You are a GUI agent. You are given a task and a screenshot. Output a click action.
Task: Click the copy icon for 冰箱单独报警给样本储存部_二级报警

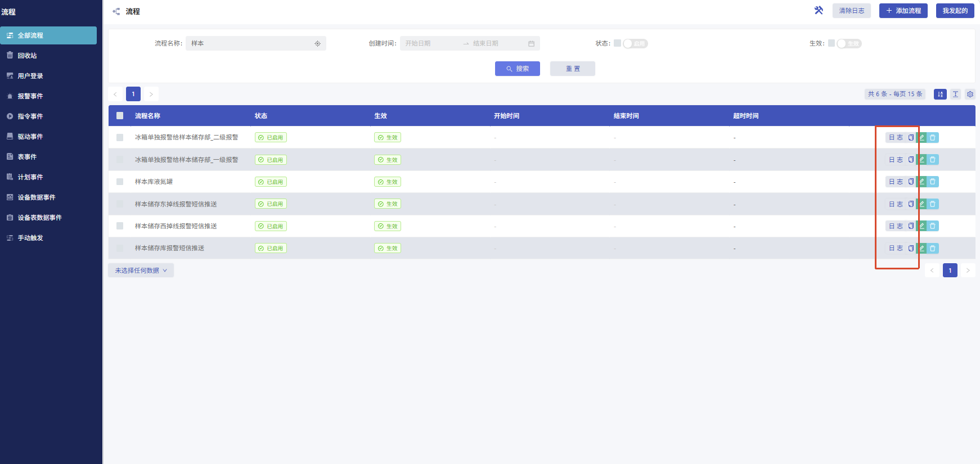click(911, 137)
